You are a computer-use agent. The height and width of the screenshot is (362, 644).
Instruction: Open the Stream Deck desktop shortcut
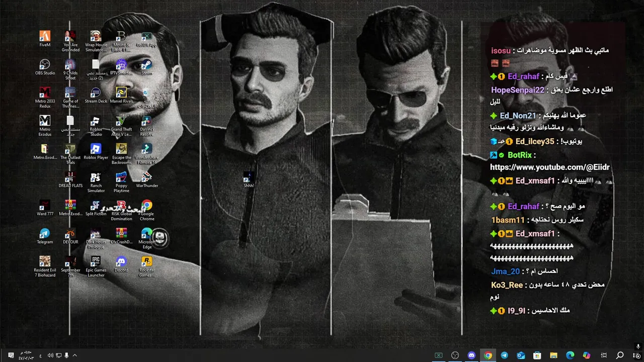(x=96, y=96)
